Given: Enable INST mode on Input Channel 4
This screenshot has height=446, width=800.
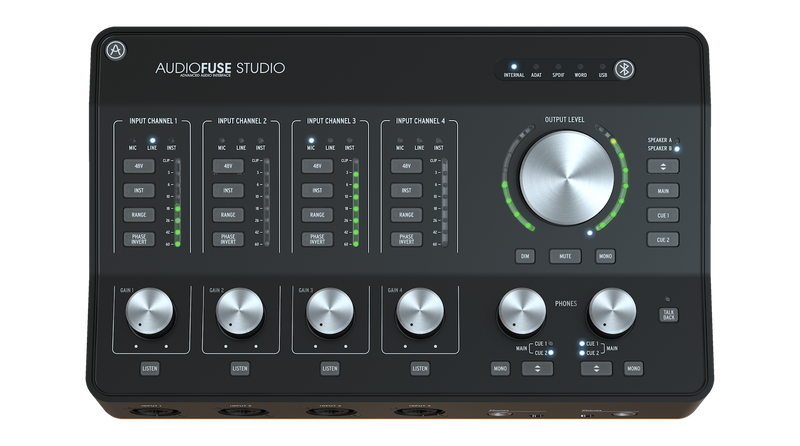Looking at the screenshot, I should [x=407, y=190].
